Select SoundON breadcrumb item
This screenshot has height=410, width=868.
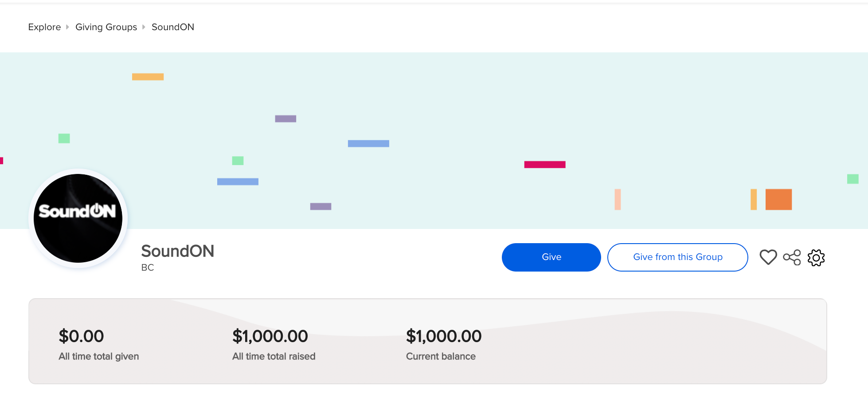(173, 27)
